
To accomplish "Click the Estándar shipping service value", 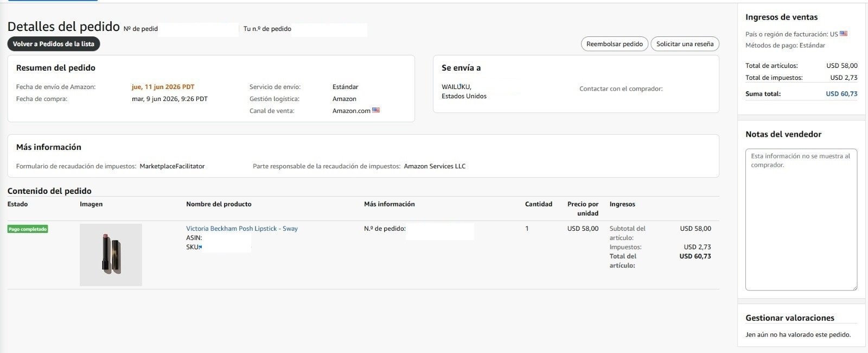I will 345,87.
